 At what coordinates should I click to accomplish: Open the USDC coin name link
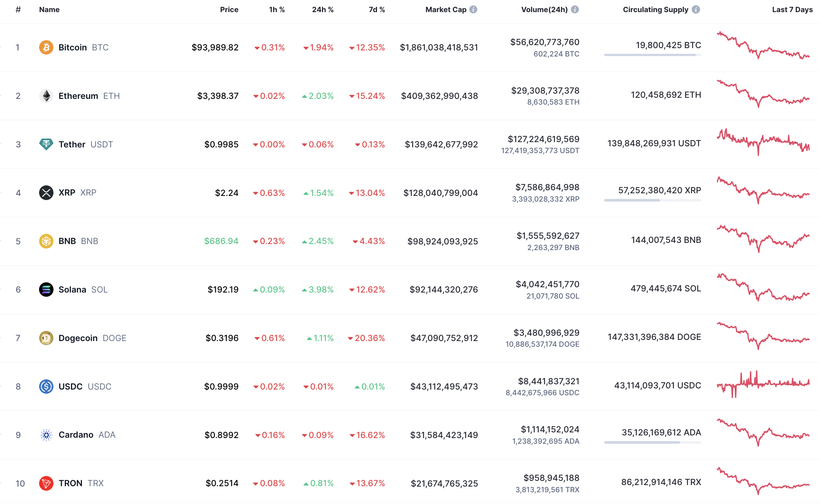(71, 387)
